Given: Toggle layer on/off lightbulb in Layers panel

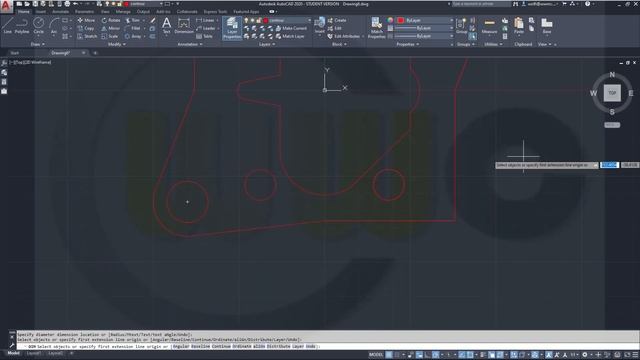Looking at the screenshot, I should click(246, 20).
